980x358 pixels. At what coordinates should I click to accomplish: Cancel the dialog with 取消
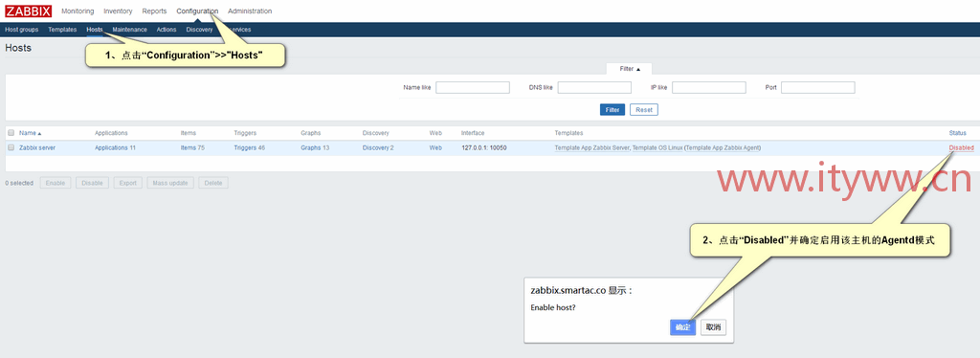[x=713, y=327]
